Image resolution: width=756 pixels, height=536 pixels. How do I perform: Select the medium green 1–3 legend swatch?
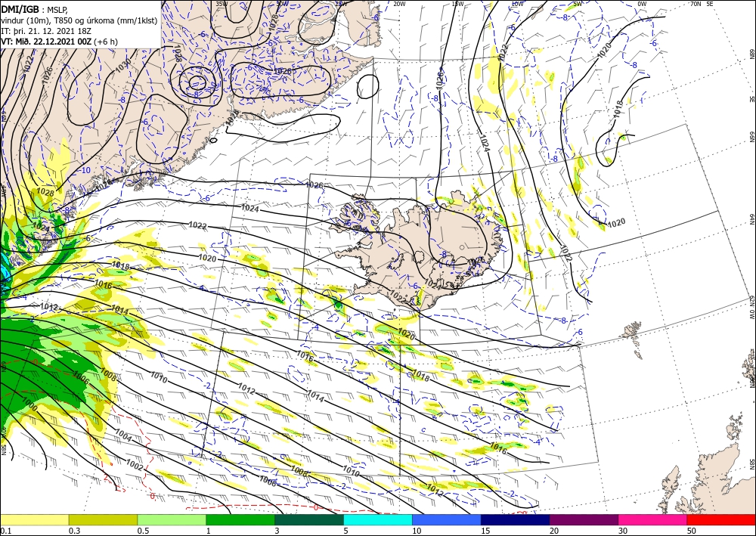pyautogui.click(x=240, y=519)
